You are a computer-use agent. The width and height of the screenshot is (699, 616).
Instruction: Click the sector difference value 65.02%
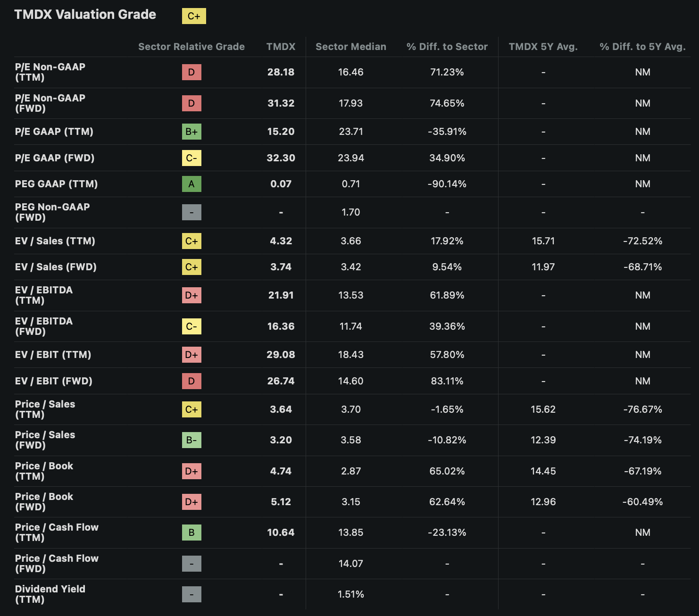point(447,471)
